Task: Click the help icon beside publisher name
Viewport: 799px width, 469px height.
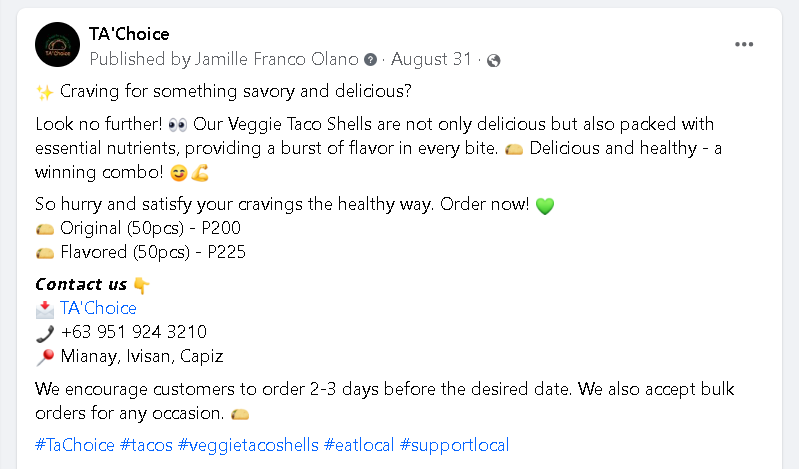Action: [371, 60]
